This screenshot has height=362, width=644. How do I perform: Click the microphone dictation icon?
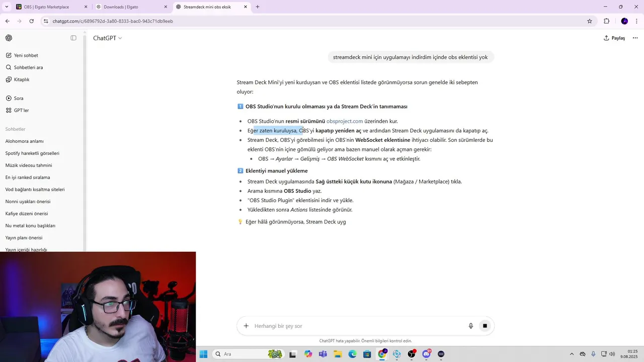pos(471,326)
